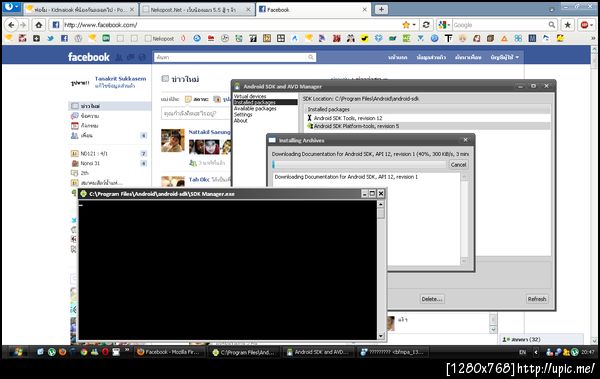Open the Firefox menu button dropdown
Image resolution: width=600 pixels, height=379 pixels.
[x=11, y=7]
